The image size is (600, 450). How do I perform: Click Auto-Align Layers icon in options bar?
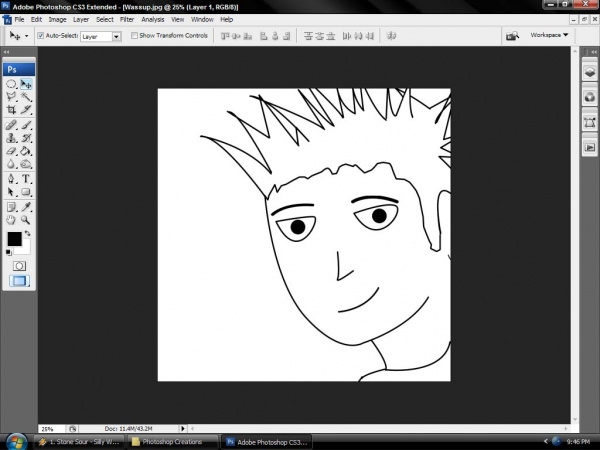click(x=391, y=36)
